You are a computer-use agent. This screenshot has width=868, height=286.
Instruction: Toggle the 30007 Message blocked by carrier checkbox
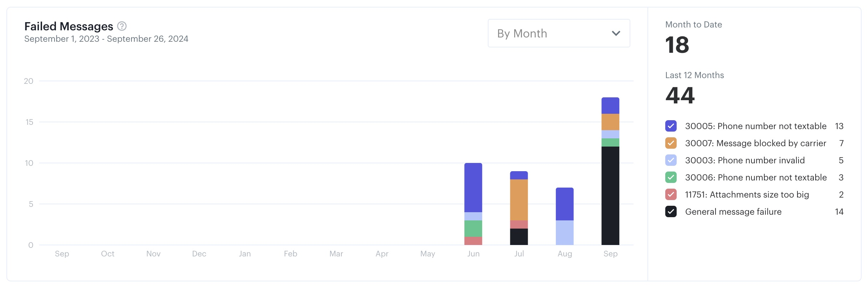pos(671,143)
